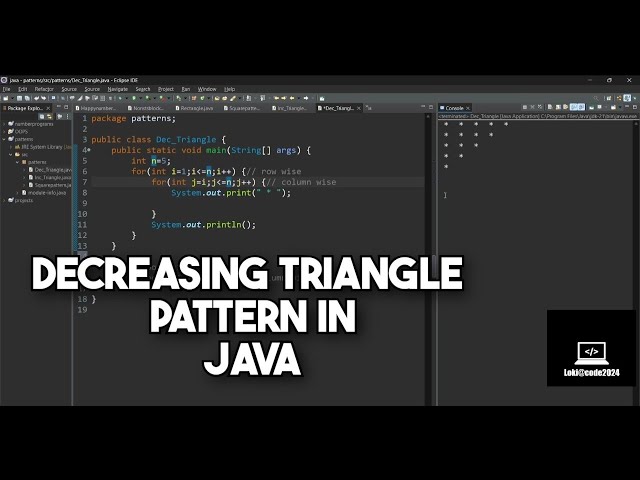The image size is (640, 480).
Task: Open the Navigate menu
Action: click(118, 89)
